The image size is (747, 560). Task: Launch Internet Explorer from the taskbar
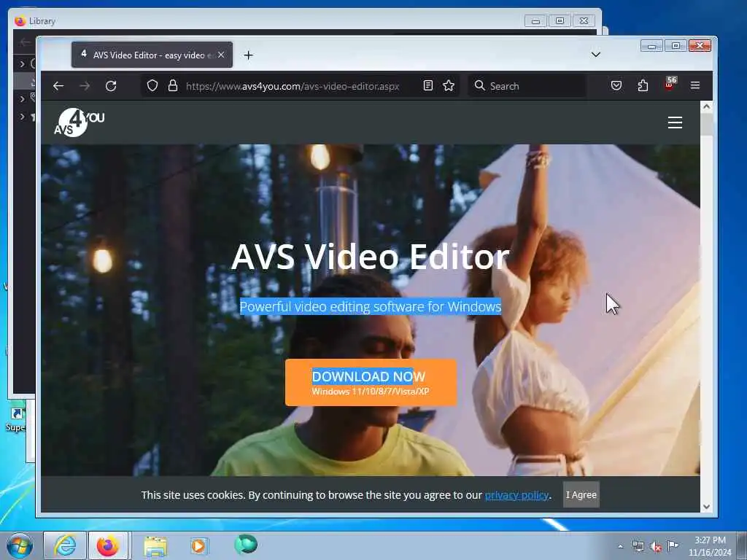(x=65, y=545)
